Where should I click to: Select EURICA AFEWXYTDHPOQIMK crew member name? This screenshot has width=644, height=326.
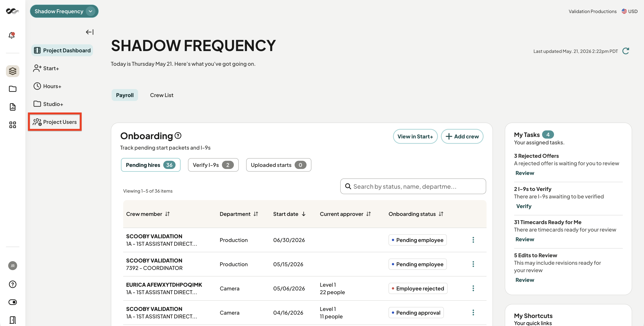164,285
